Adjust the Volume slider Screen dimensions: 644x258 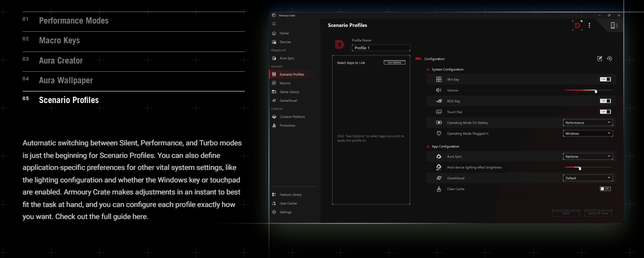coord(588,90)
